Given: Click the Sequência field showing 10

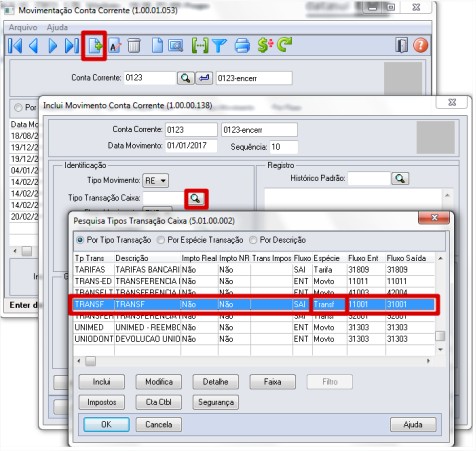Looking at the screenshot, I should pos(284,147).
